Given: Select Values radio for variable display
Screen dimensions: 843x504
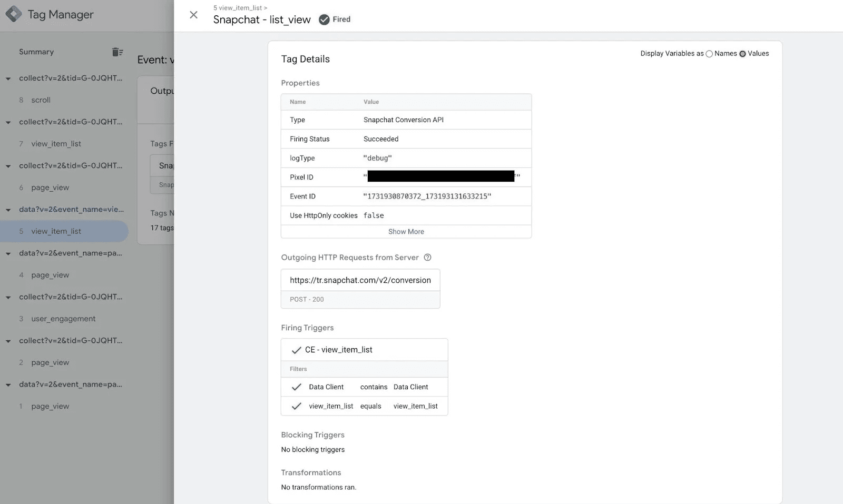Looking at the screenshot, I should point(742,54).
